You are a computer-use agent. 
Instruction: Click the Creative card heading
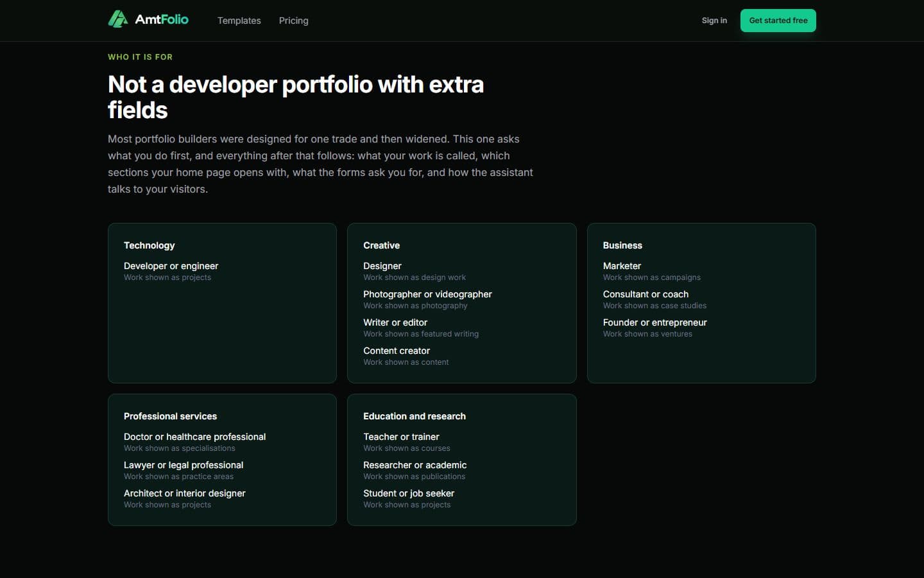click(382, 245)
